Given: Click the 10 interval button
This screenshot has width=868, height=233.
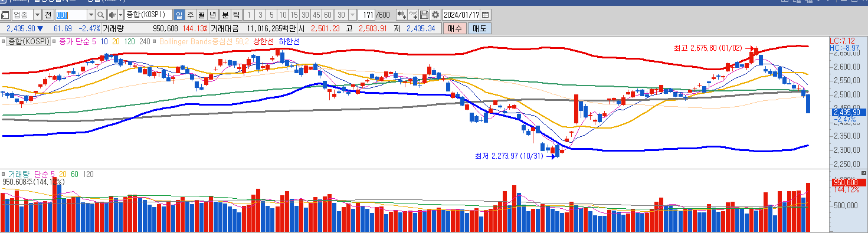Looking at the screenshot, I should click(x=283, y=15).
